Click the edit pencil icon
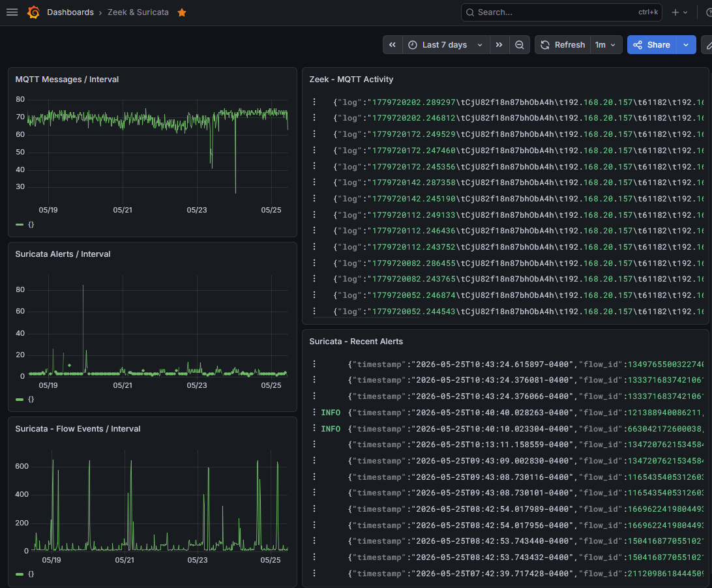Viewport: 712px width, 588px height. [708, 44]
